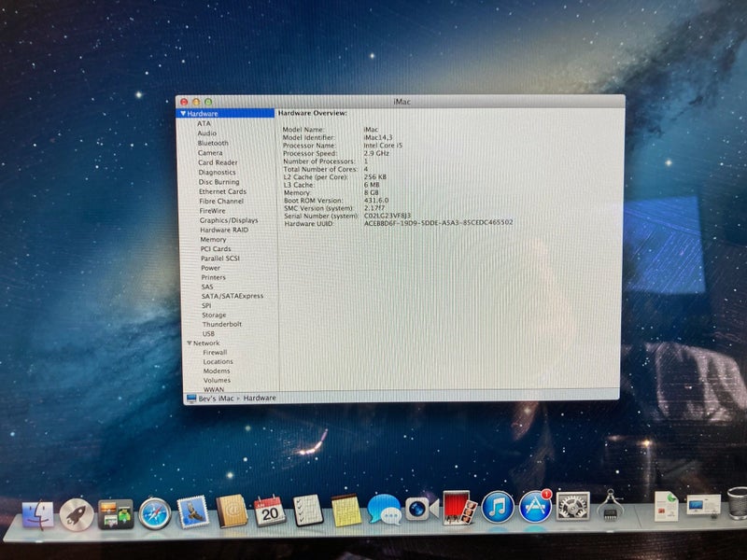The image size is (747, 560).
Task: Click computer icon in path bar
Action: click(x=191, y=399)
